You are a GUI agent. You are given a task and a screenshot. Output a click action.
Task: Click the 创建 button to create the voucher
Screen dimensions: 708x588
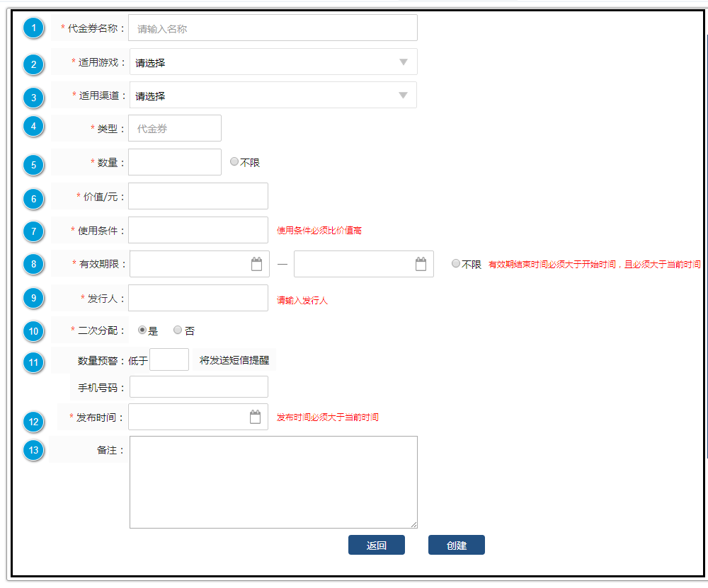point(456,544)
